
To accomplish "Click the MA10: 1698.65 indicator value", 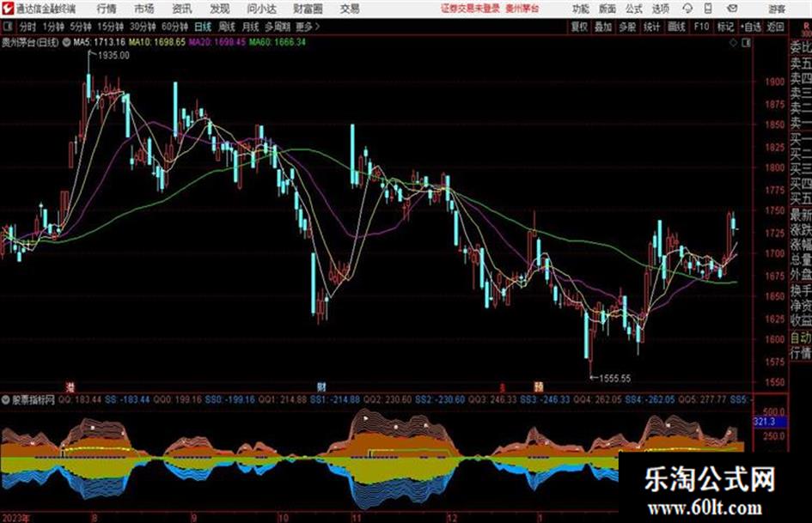I will (x=157, y=42).
